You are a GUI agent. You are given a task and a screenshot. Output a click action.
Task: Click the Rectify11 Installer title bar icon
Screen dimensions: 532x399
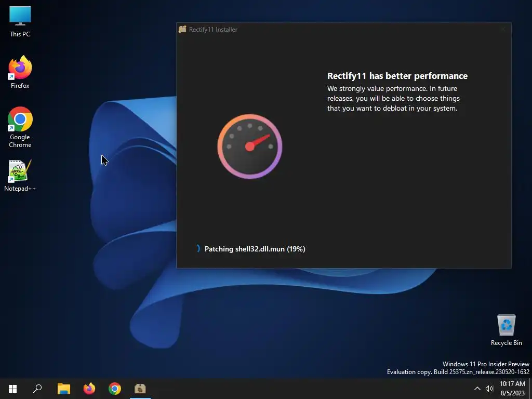[182, 29]
